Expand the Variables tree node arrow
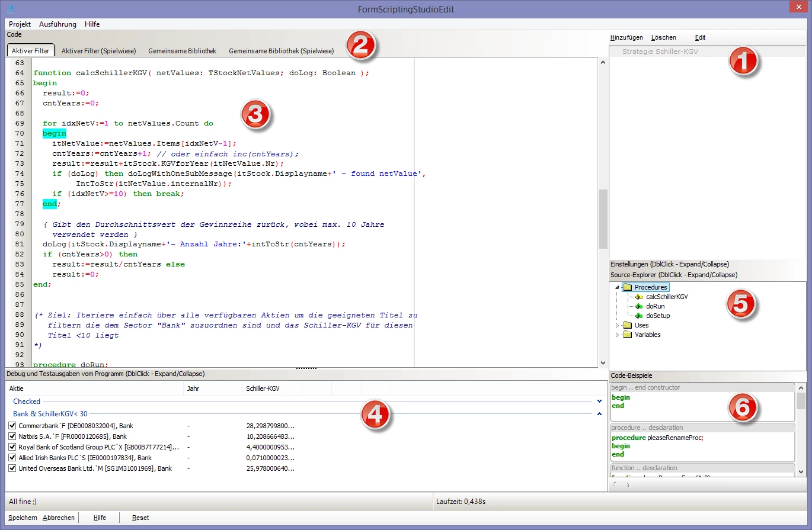The image size is (812, 530). (617, 335)
